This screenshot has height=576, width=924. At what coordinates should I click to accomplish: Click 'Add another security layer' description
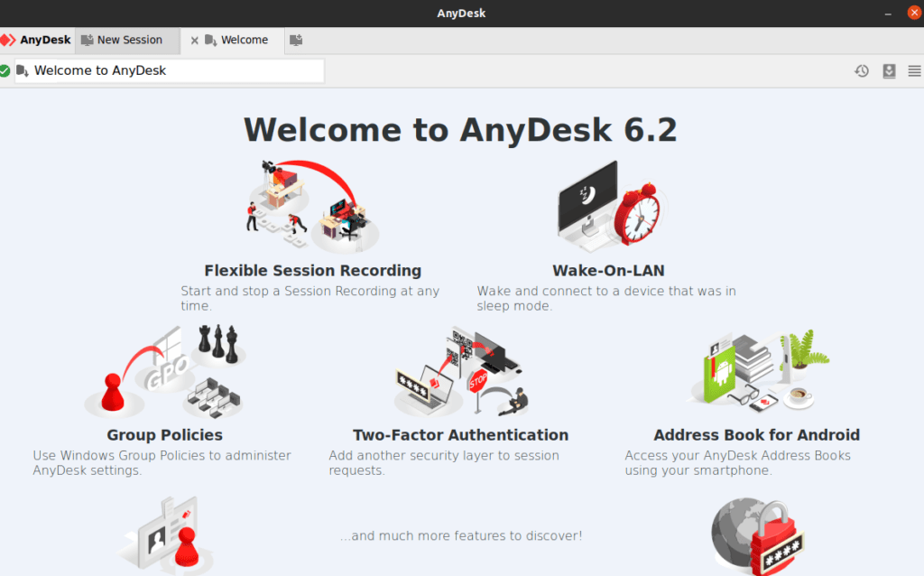[x=444, y=463]
